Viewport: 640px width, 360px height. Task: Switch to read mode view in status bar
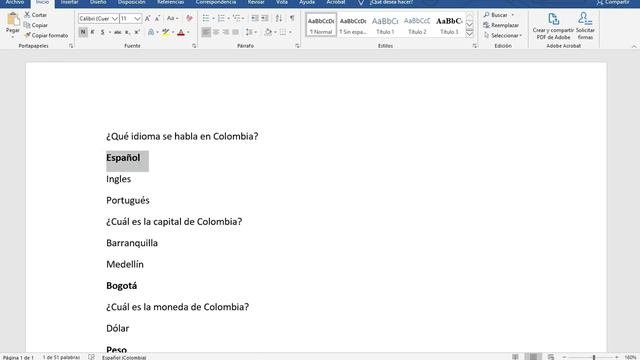(516, 357)
